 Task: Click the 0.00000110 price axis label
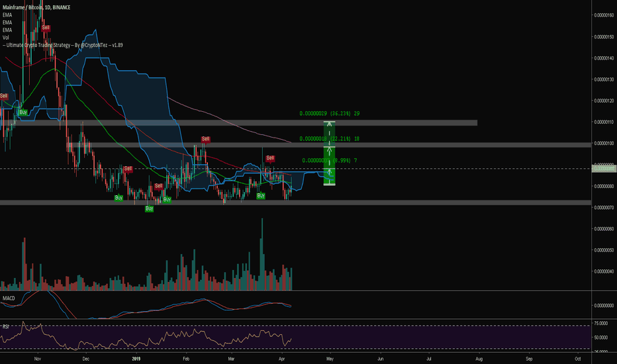604,122
